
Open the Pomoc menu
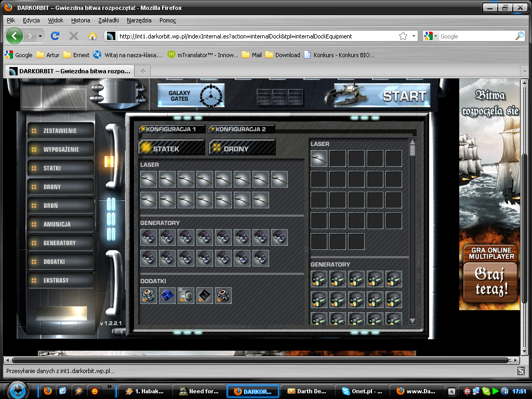pos(168,20)
